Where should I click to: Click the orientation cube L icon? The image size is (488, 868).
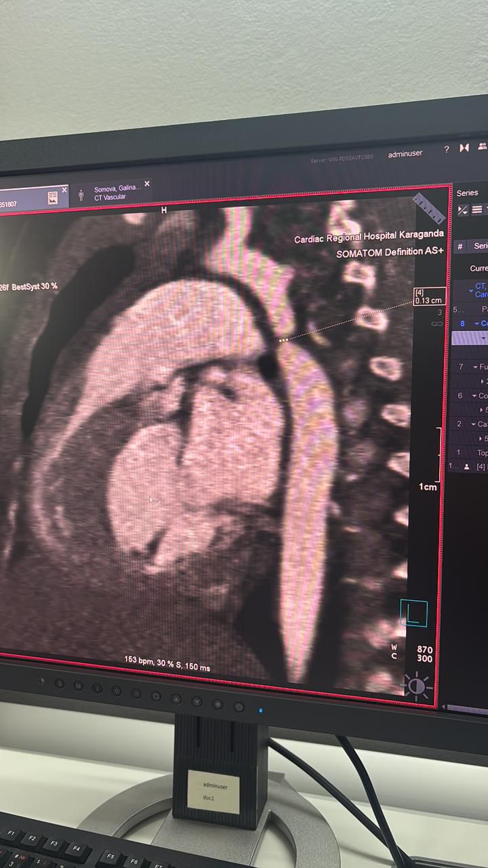pos(413,613)
